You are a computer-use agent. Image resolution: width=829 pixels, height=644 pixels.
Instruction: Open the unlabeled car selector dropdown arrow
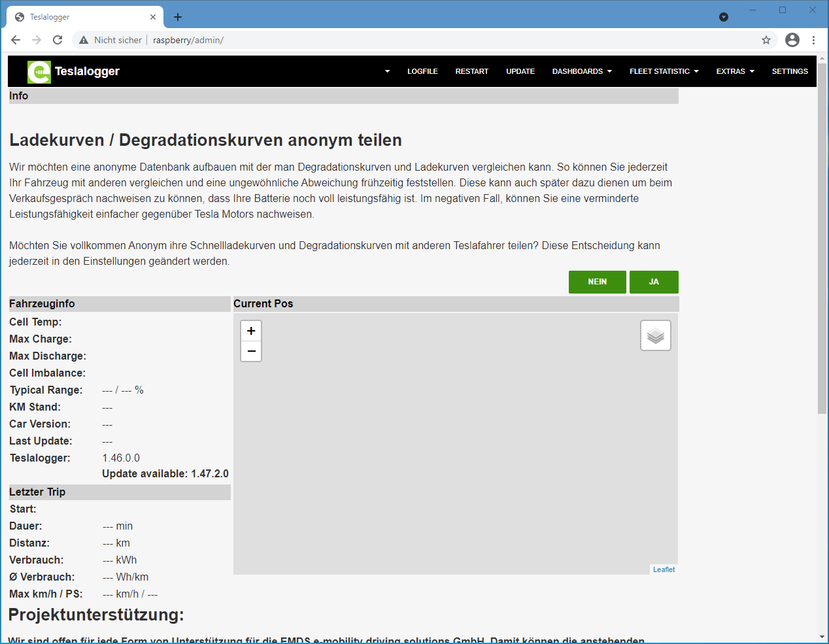coord(387,71)
